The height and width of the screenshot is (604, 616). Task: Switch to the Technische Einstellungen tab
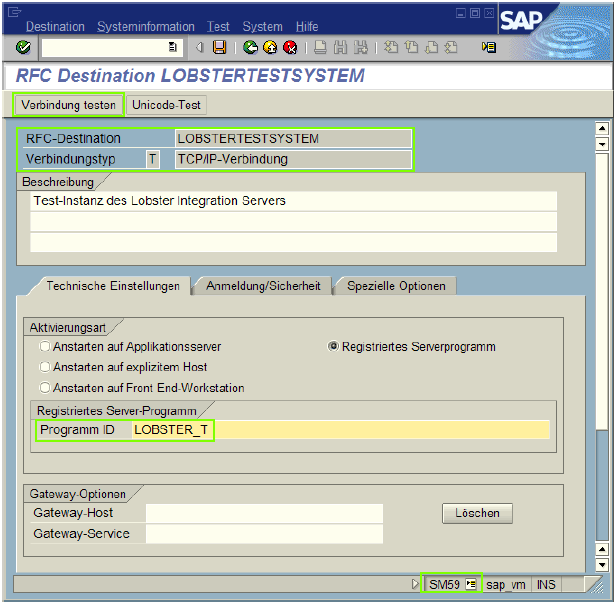click(x=113, y=286)
